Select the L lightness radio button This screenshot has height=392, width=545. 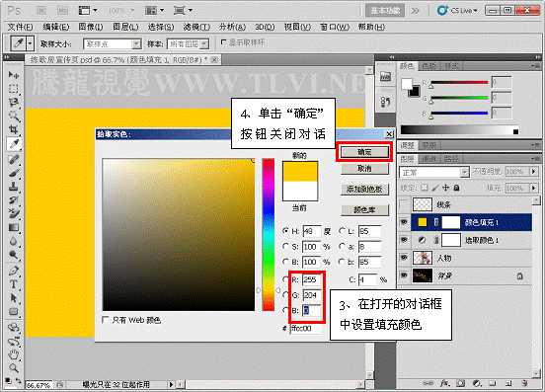point(342,230)
